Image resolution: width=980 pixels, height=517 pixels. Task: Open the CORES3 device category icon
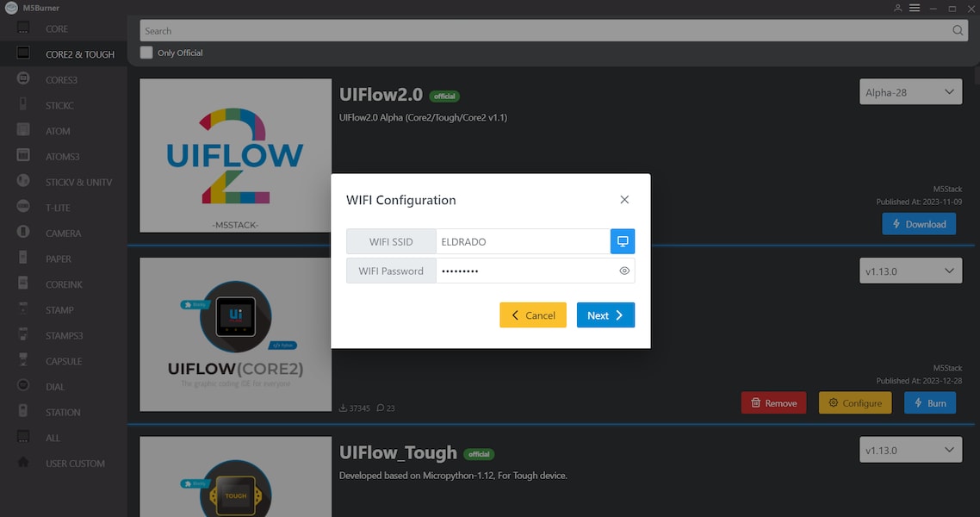click(x=23, y=78)
